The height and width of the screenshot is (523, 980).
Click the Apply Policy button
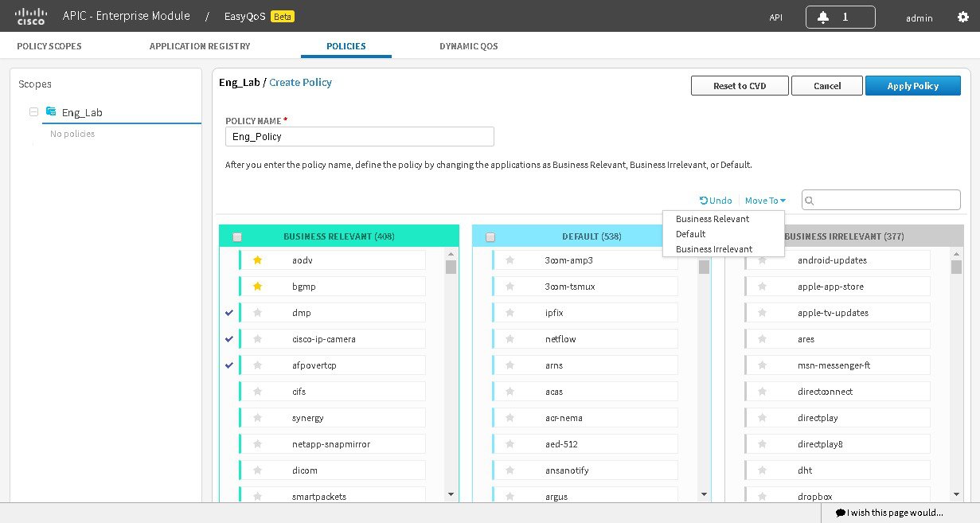coord(912,85)
